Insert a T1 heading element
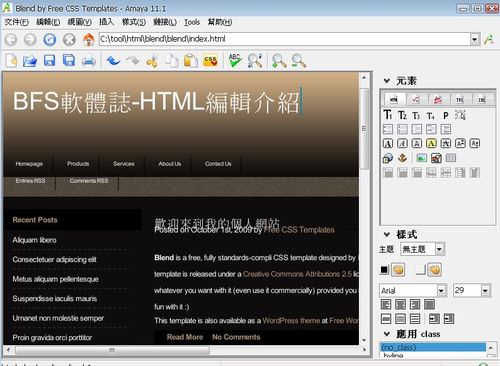The width and height of the screenshot is (500, 366). 388,115
